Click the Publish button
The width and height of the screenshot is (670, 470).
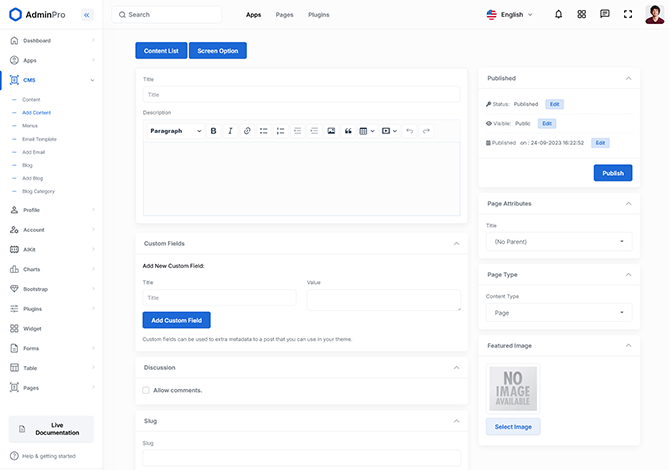(x=612, y=173)
